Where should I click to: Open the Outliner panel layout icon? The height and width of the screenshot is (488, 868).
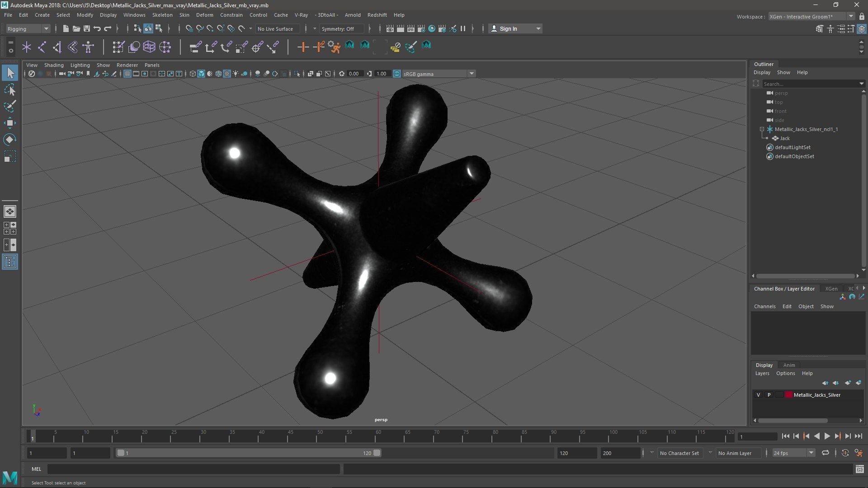pos(10,262)
